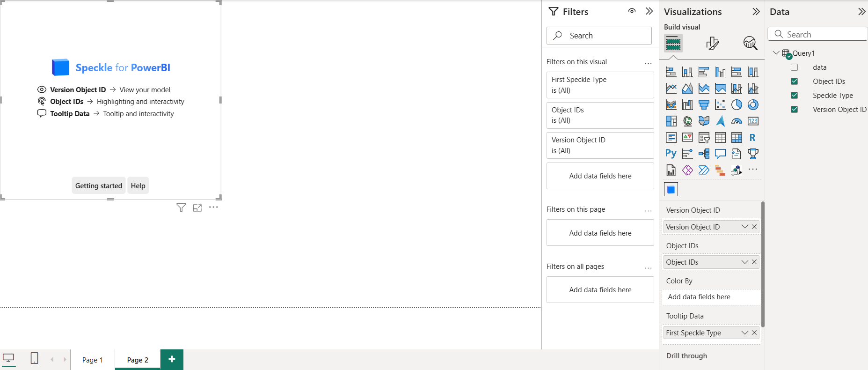This screenshot has width=868, height=370.
Task: Collapse the Data pane
Action: pos(862,12)
